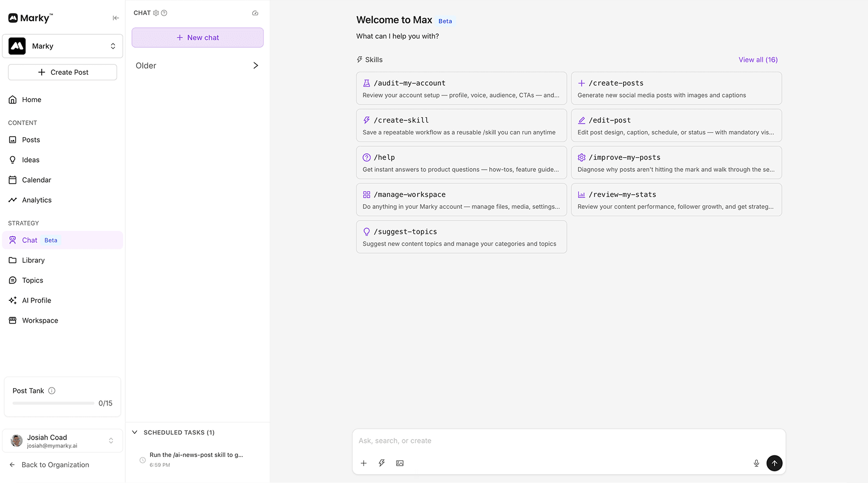Screen dimensions: 868x483
Task: Open the Josiah Coad account menu
Action: [x=62, y=441]
